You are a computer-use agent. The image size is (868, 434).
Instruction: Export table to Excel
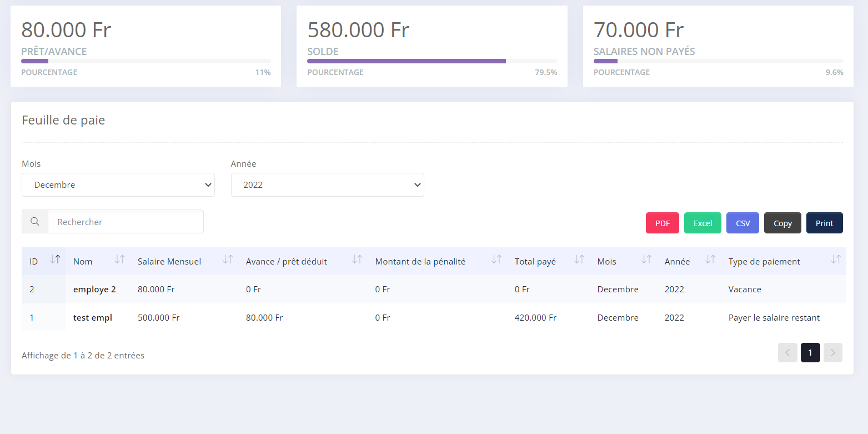703,223
